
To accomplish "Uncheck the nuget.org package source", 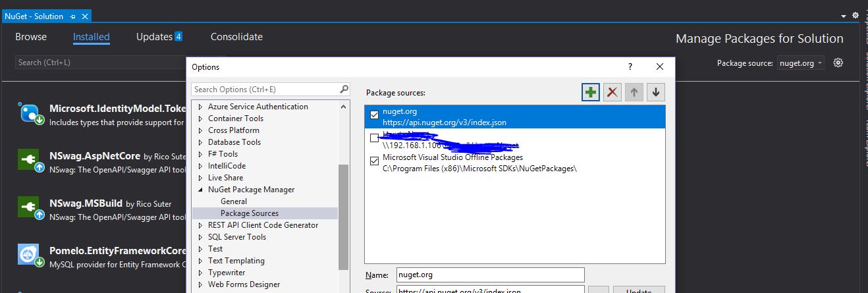I will (x=375, y=115).
